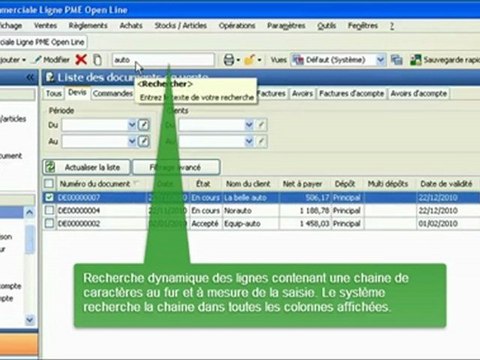This screenshot has height=360, width=480.
Task: Click the search field containing auto
Action: (x=163, y=60)
